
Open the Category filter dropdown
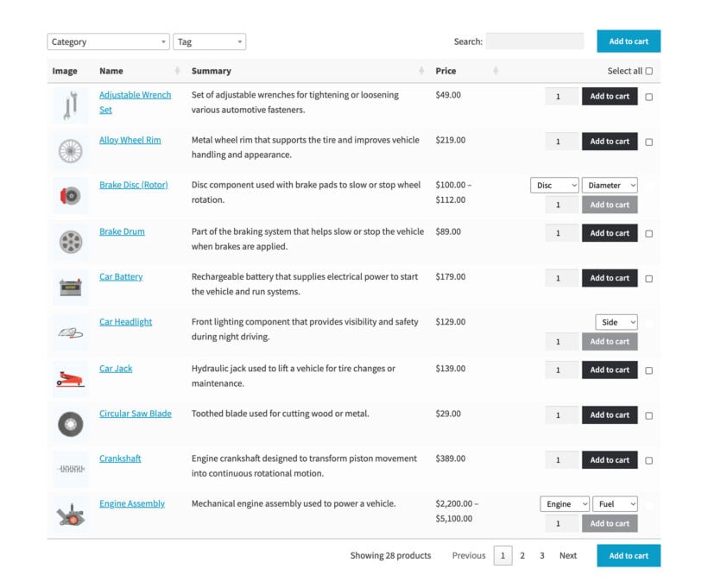click(107, 41)
